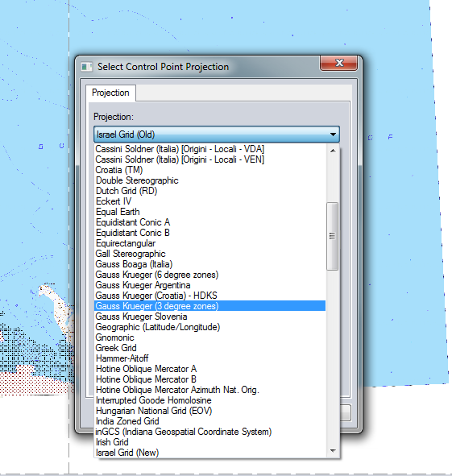Switch to the Projection tab
Viewport: 452px width, 476px height.
coord(110,93)
